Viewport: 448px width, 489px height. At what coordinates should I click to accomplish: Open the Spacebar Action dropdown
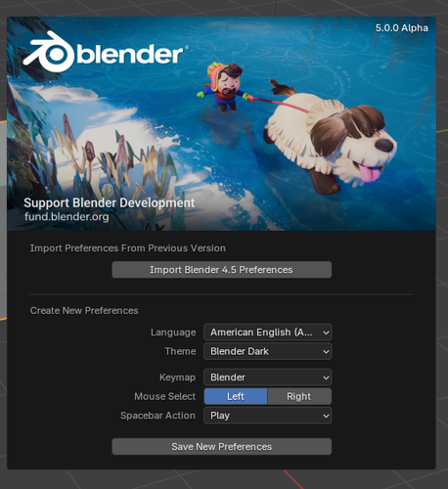click(268, 416)
